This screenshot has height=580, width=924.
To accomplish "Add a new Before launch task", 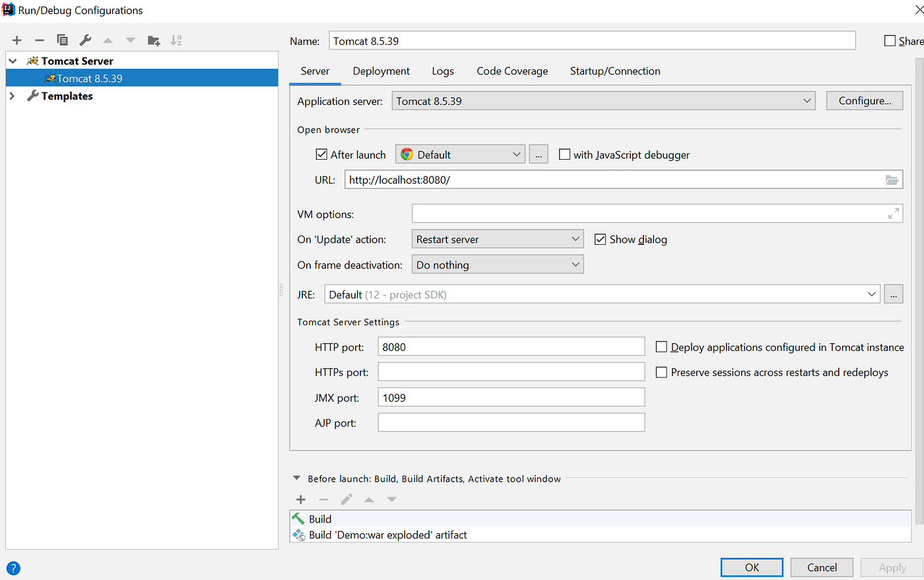I will point(300,499).
